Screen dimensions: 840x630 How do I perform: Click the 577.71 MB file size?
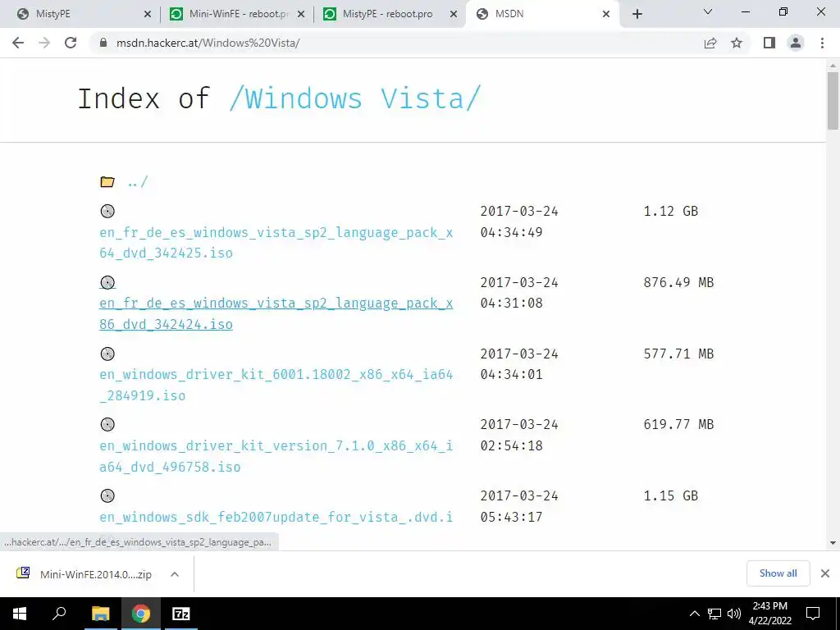click(678, 354)
